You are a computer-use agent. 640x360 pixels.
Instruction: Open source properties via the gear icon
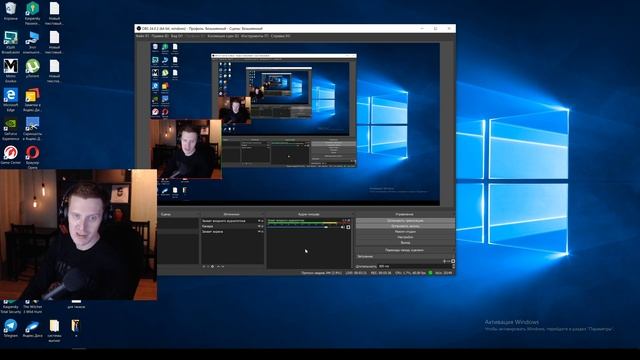click(x=212, y=267)
